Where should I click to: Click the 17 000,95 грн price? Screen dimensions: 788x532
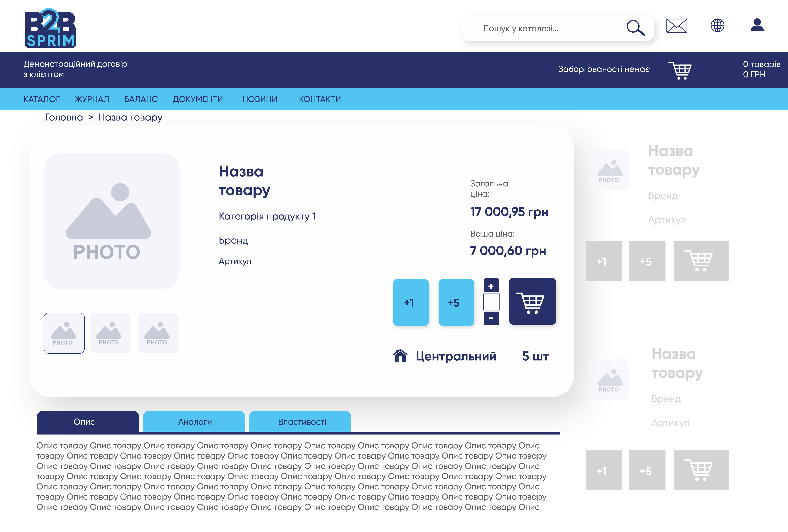click(509, 212)
